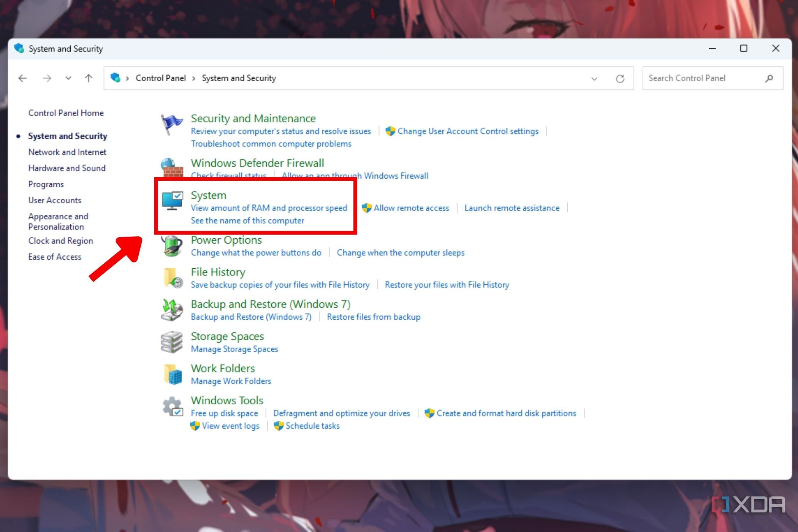Open File History via its clock-folder icon
The height and width of the screenshot is (532, 798).
point(172,278)
